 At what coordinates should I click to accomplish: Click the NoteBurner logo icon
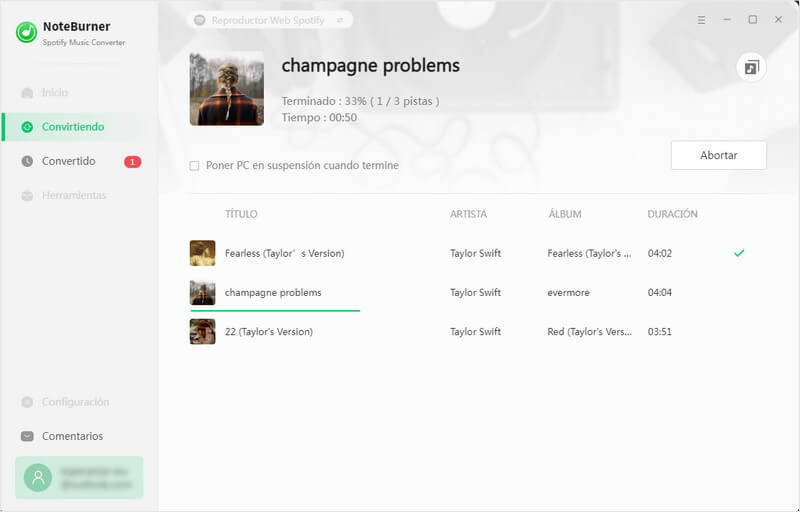(x=26, y=32)
